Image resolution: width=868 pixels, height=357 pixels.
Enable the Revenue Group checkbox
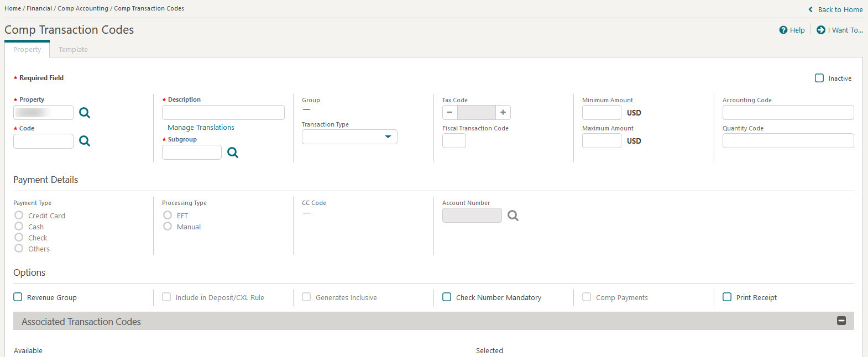[18, 297]
